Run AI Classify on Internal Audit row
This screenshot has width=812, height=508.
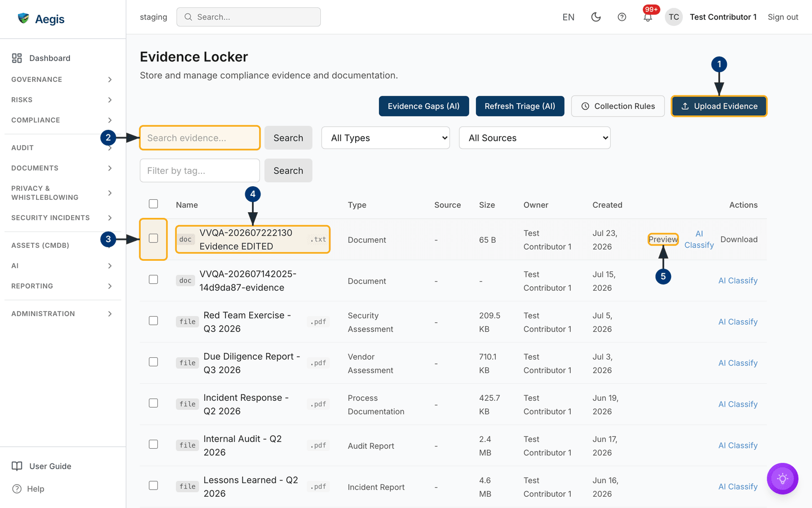tap(738, 445)
